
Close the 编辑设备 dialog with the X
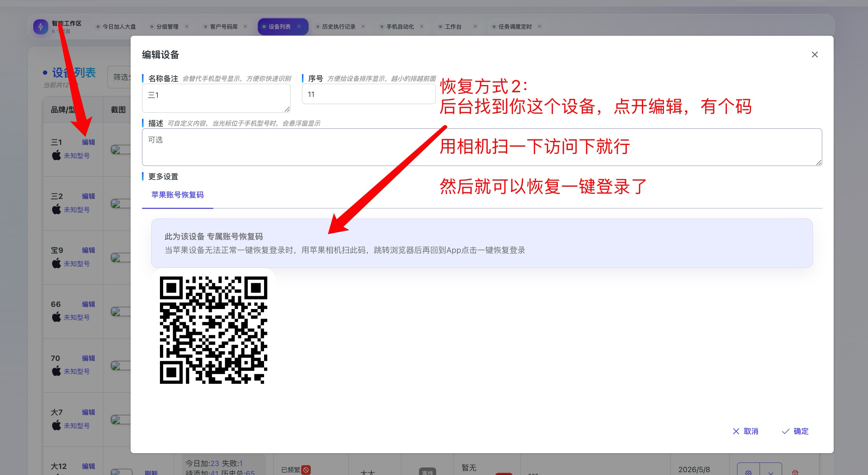[815, 55]
